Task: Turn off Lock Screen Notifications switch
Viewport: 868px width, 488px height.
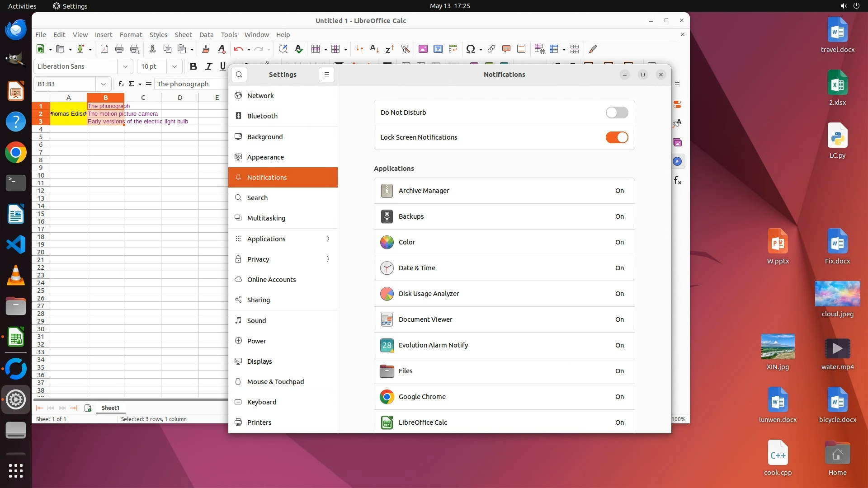Action: coord(617,137)
